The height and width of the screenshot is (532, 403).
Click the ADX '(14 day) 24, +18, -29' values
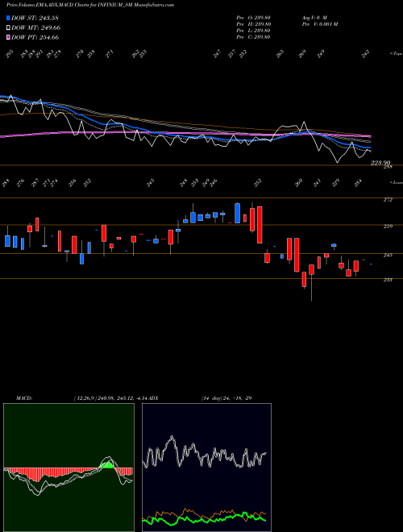(226, 398)
